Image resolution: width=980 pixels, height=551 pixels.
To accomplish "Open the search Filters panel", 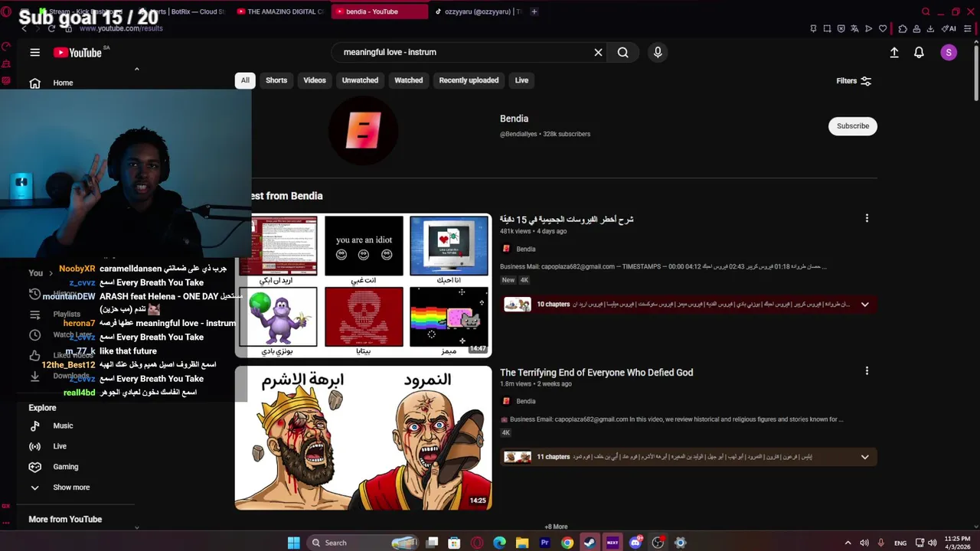I will [x=854, y=81].
